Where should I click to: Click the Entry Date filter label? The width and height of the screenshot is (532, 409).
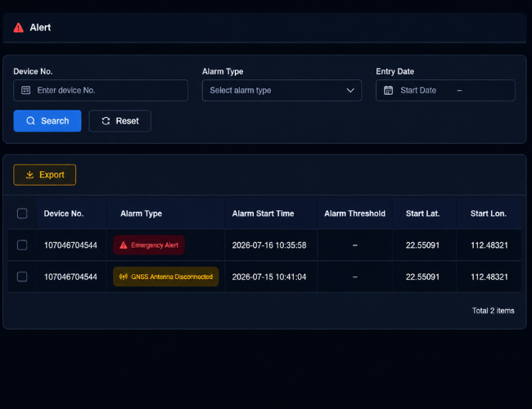395,71
